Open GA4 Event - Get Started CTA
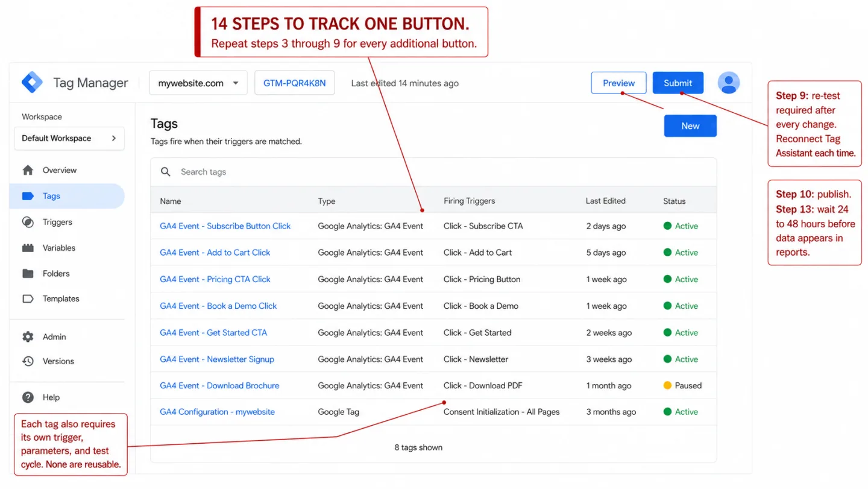This screenshot has width=868, height=489. [213, 332]
